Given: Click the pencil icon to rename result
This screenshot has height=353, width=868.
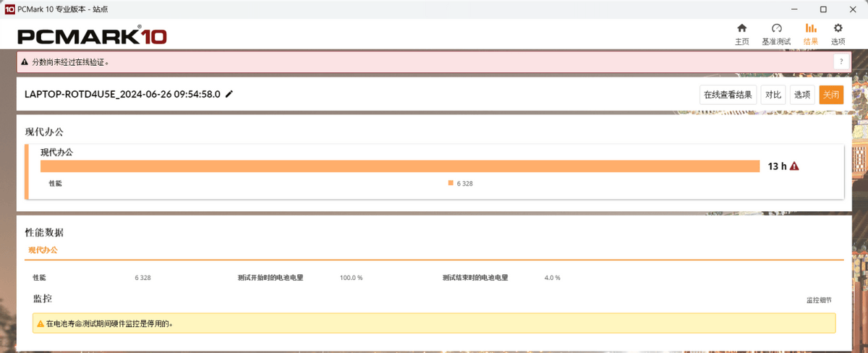Looking at the screenshot, I should (x=229, y=94).
